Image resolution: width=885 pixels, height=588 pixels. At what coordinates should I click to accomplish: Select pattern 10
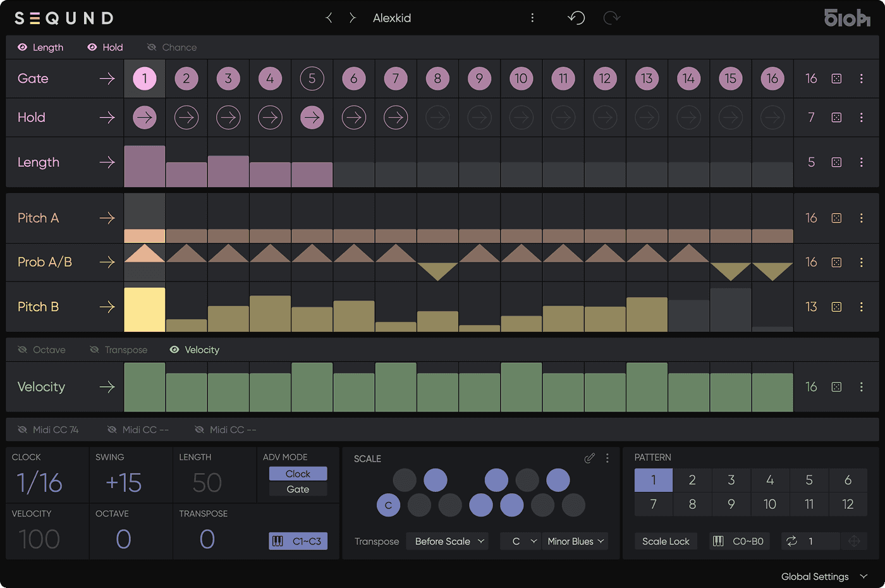click(x=770, y=504)
